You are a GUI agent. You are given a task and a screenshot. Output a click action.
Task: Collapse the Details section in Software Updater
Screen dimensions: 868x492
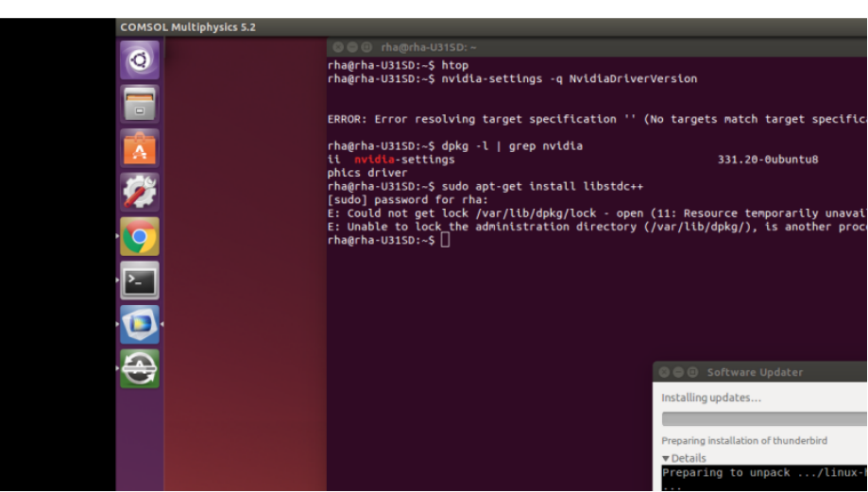click(684, 458)
